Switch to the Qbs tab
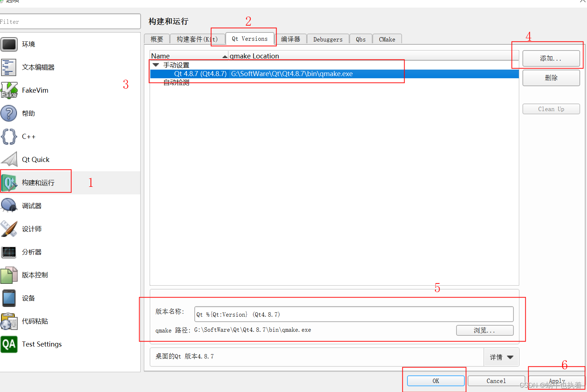The height and width of the screenshot is (392, 587). (x=361, y=39)
